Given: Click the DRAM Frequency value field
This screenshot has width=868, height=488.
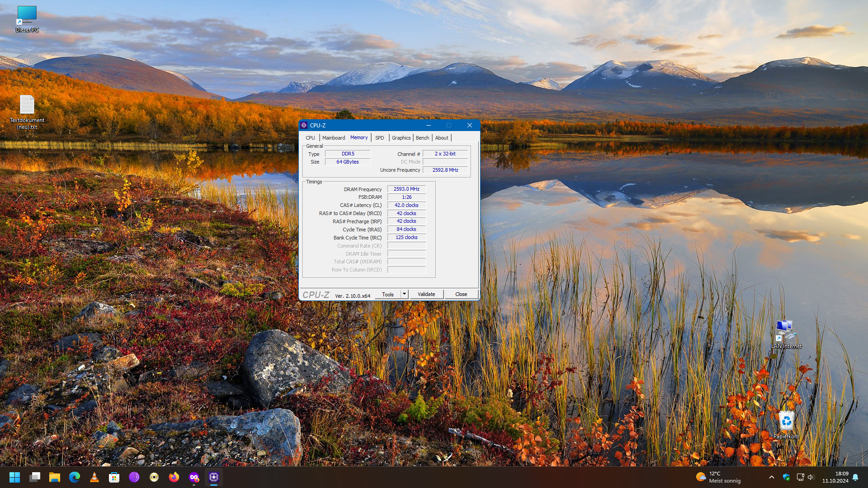Looking at the screenshot, I should pos(406,189).
